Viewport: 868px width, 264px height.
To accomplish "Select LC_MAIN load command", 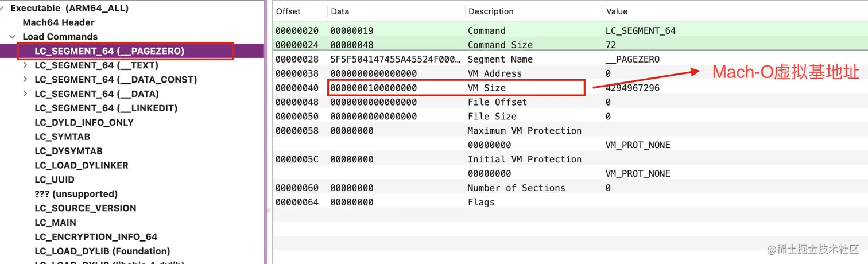I will 55,223.
